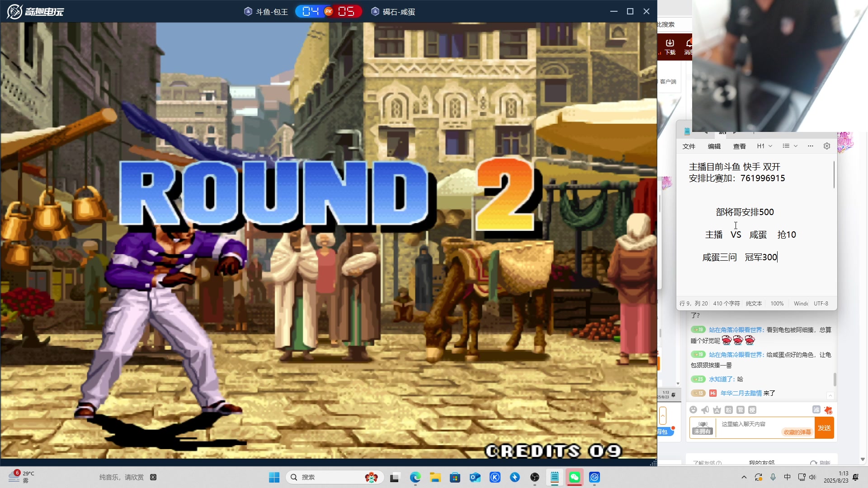Open the volume control in system tray
The width and height of the screenshot is (868, 488).
click(x=812, y=477)
